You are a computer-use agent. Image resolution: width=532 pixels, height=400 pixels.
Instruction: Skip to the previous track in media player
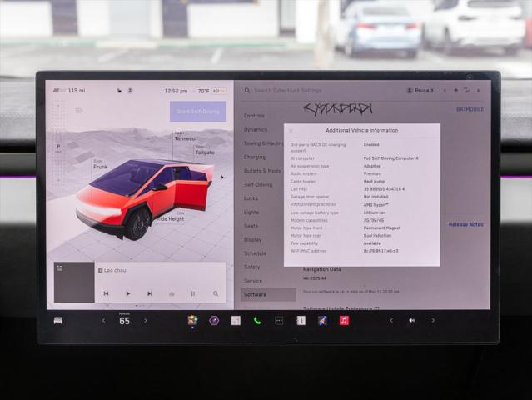click(x=107, y=293)
